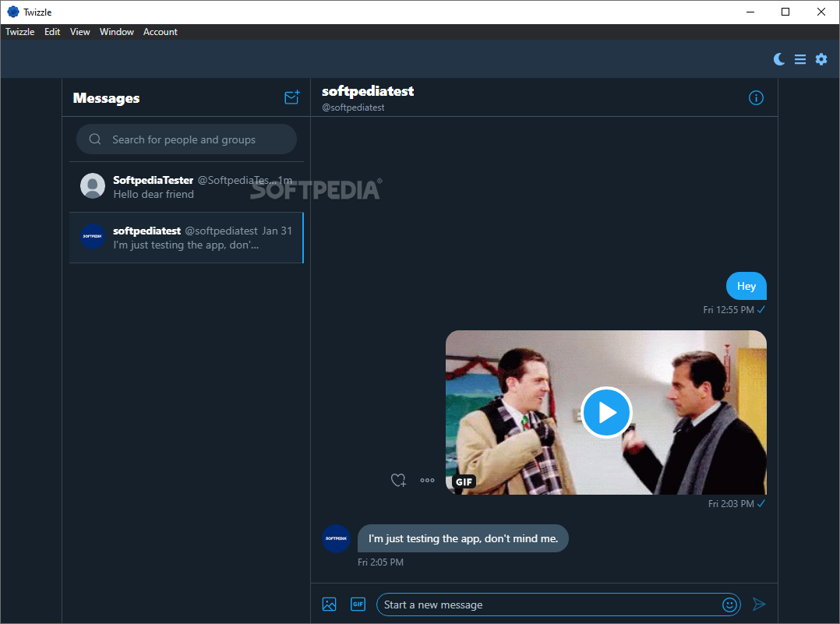Send the message with the arrow icon

tap(759, 605)
